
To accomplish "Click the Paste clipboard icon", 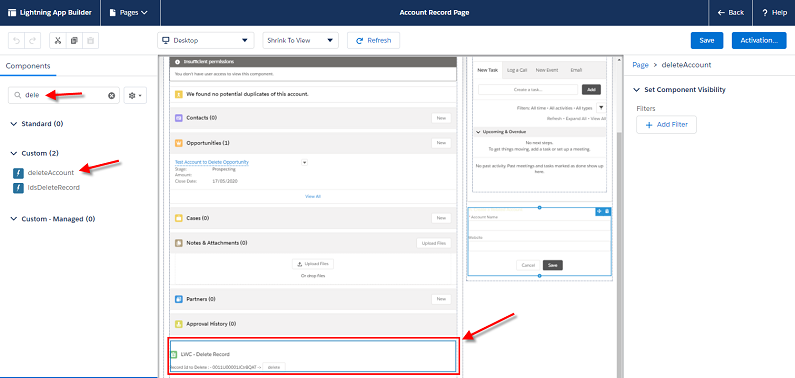I will [x=90, y=41].
